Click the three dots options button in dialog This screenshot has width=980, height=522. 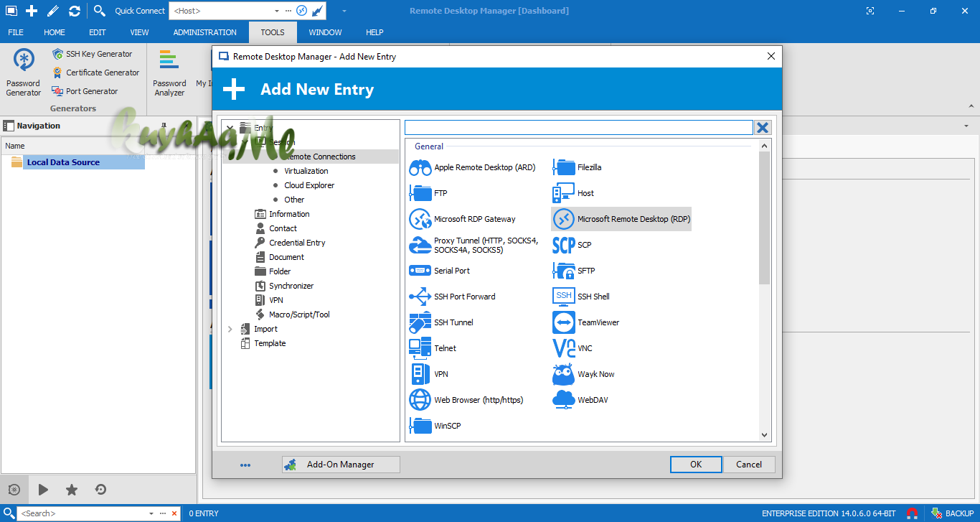[245, 465]
